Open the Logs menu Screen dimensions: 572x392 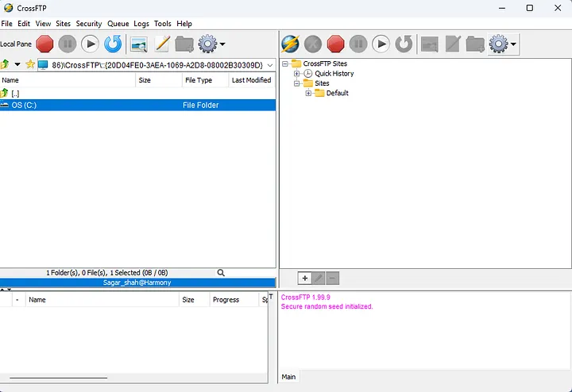click(141, 24)
